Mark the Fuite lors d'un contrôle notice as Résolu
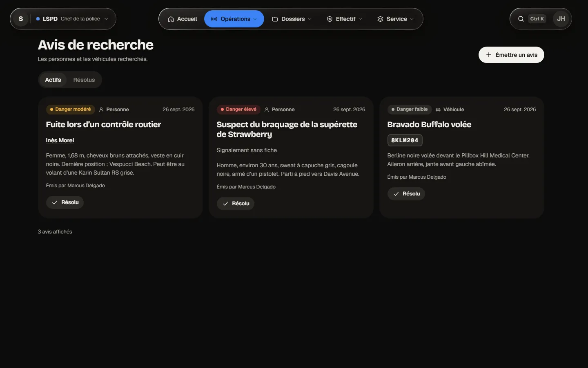 (65, 202)
